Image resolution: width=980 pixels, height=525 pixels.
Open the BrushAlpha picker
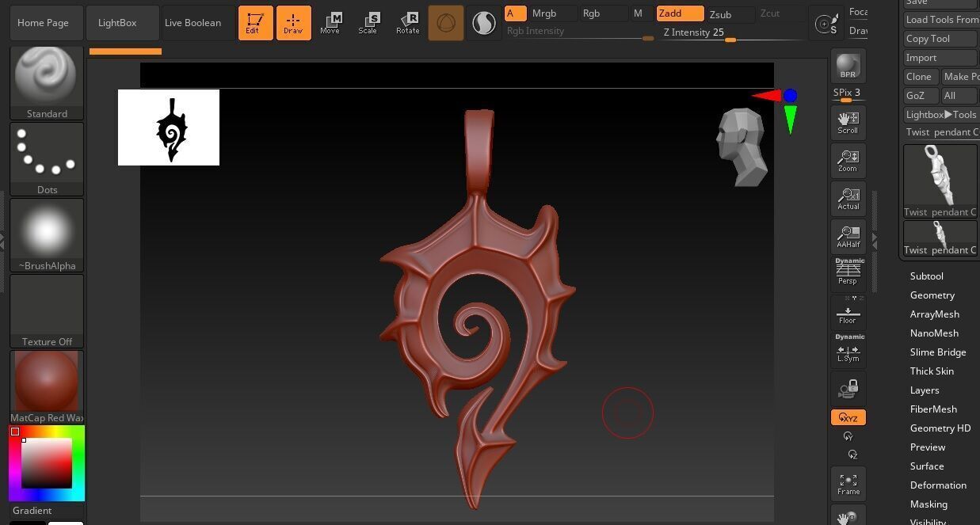click(x=47, y=235)
